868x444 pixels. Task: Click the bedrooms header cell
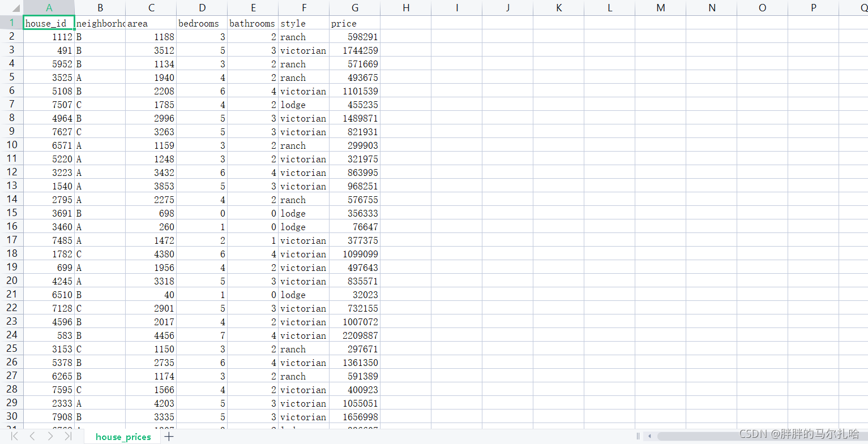[x=202, y=23]
